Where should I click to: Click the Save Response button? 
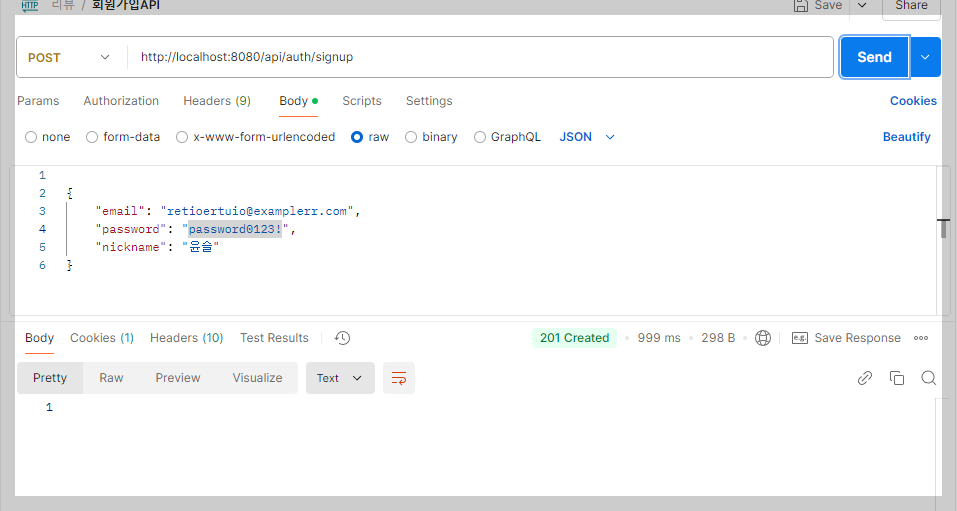tap(846, 338)
